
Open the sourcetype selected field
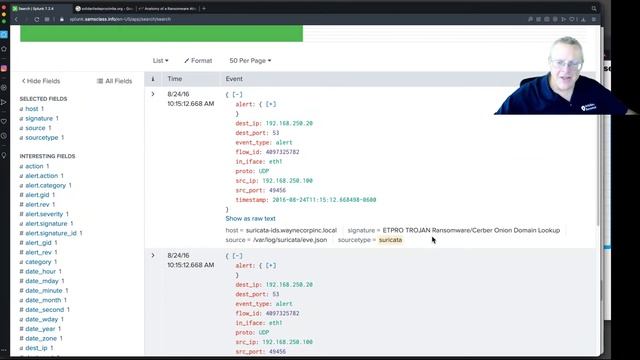point(42,138)
